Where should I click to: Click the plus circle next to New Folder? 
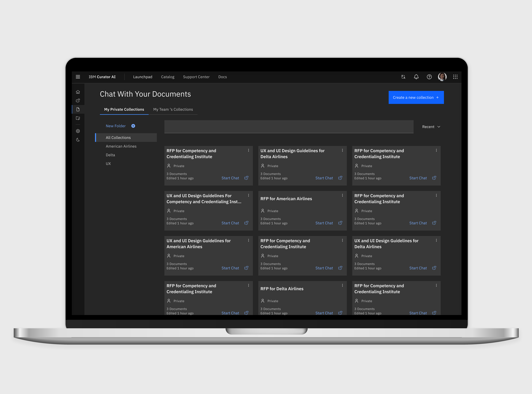point(133,126)
